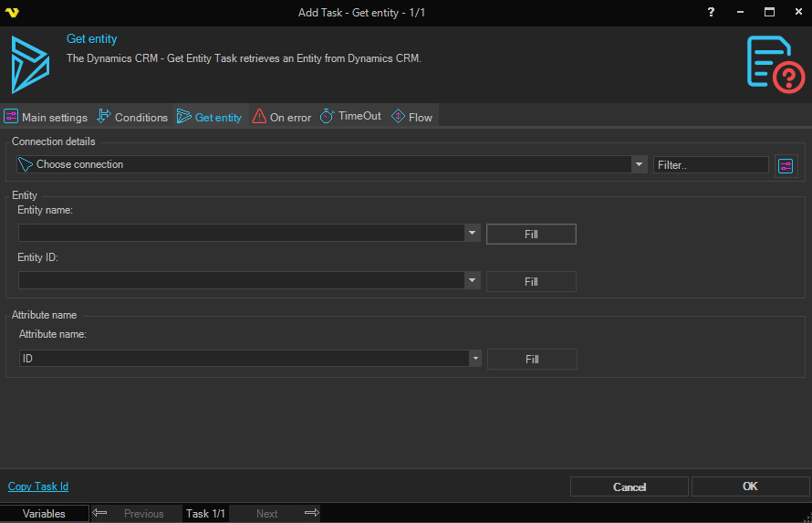This screenshot has height=523, width=812.
Task: Expand the Entity ID dropdown arrow
Action: [x=472, y=280]
